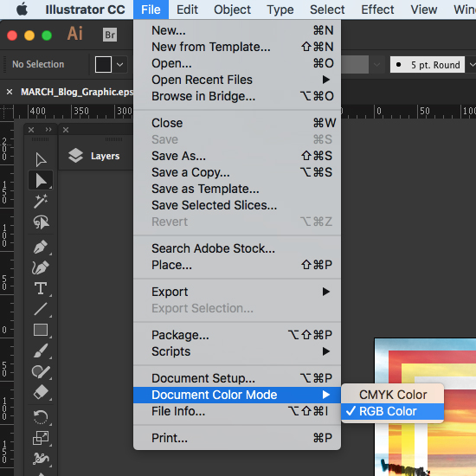
Task: Open the Illustrator CC application menu
Action: point(85,10)
